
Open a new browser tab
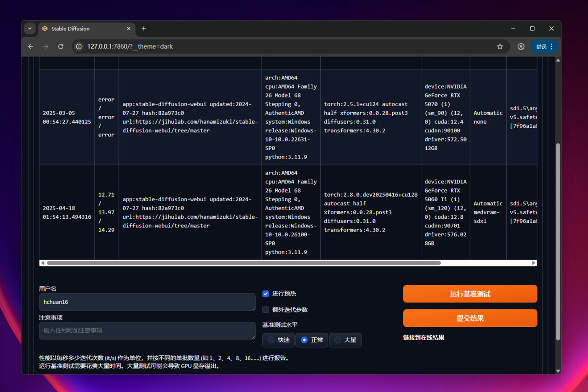pos(144,28)
